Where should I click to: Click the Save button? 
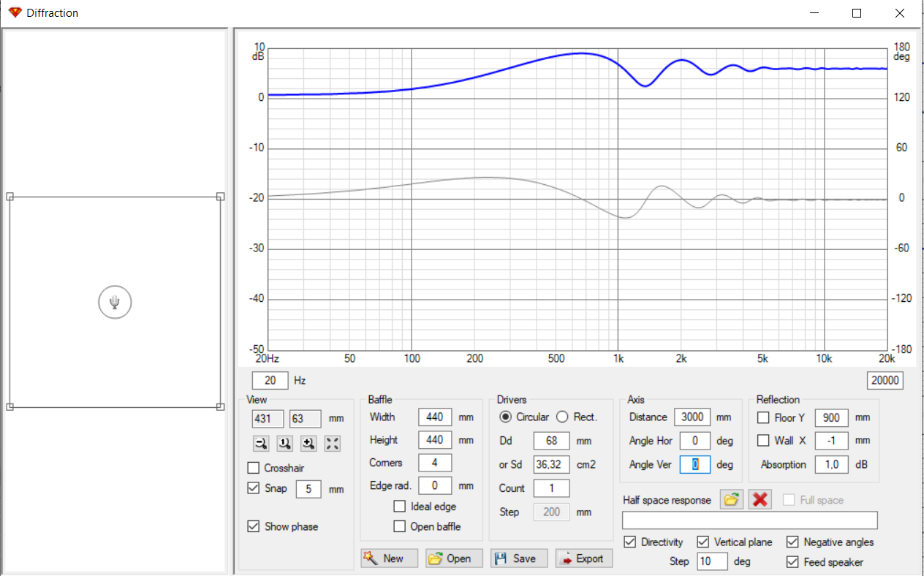[519, 558]
